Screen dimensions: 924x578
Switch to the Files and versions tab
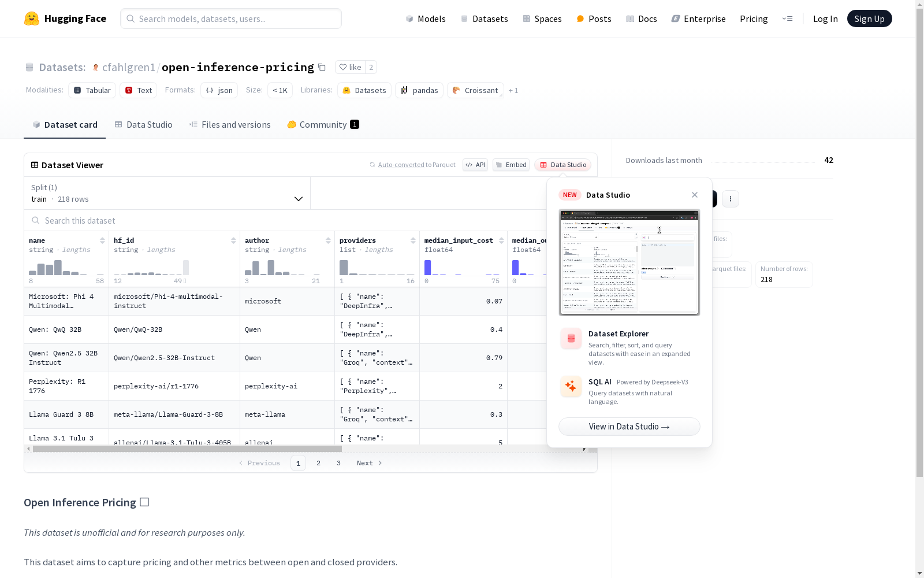click(x=230, y=125)
